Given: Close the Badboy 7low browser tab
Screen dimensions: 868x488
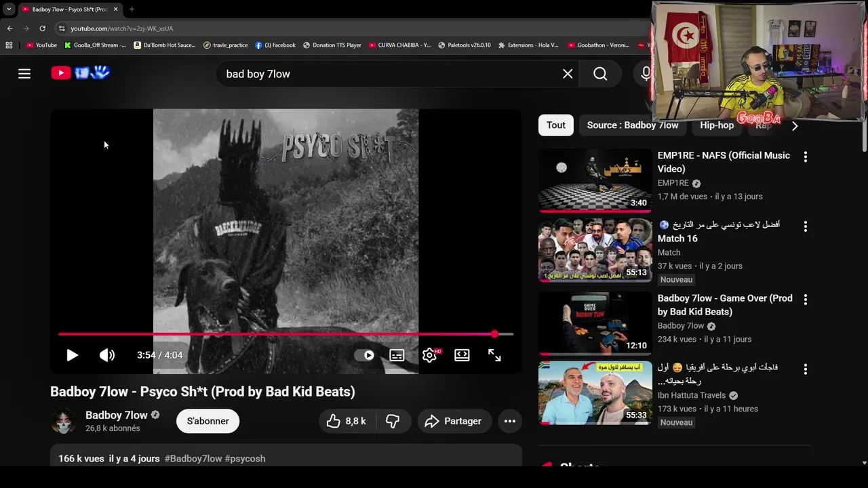Looking at the screenshot, I should (115, 9).
